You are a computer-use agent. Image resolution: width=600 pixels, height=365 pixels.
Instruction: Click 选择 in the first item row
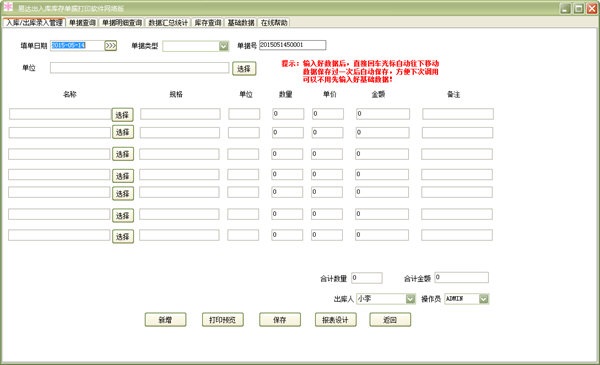pos(122,115)
